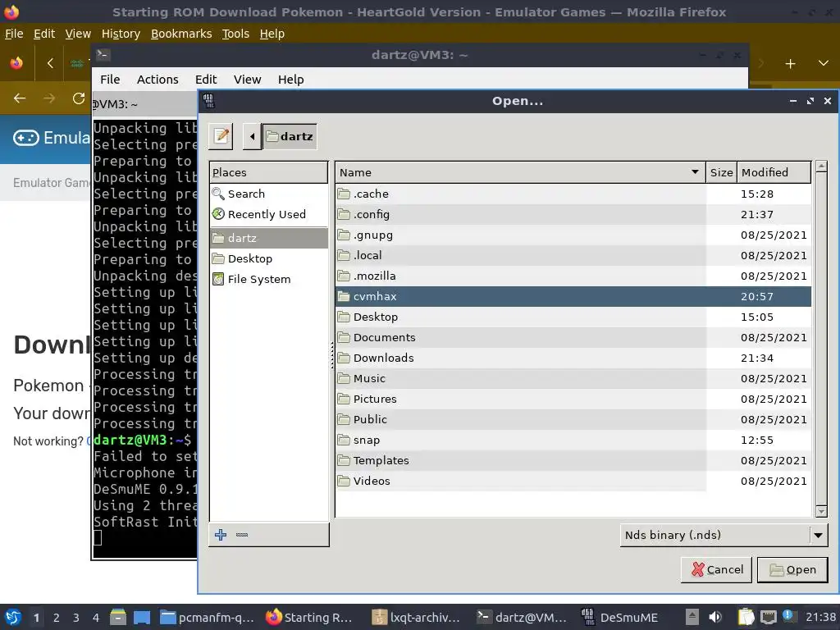840x630 pixels.
Task: Click the remove bookmark minus icon
Action: point(242,535)
